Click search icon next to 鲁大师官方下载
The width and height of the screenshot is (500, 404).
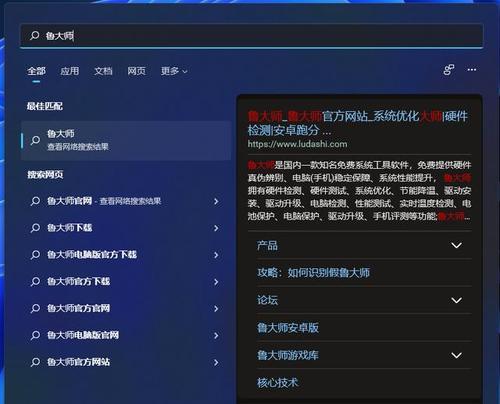(35, 282)
